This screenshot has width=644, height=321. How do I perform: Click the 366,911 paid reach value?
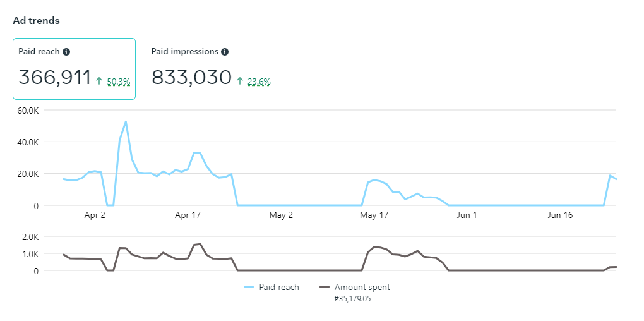point(55,77)
